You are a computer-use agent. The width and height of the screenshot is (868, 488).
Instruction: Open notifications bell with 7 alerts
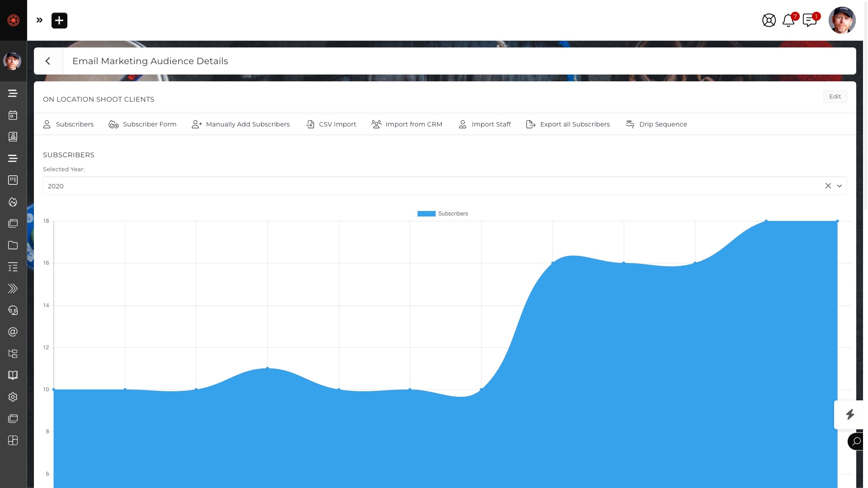(788, 20)
